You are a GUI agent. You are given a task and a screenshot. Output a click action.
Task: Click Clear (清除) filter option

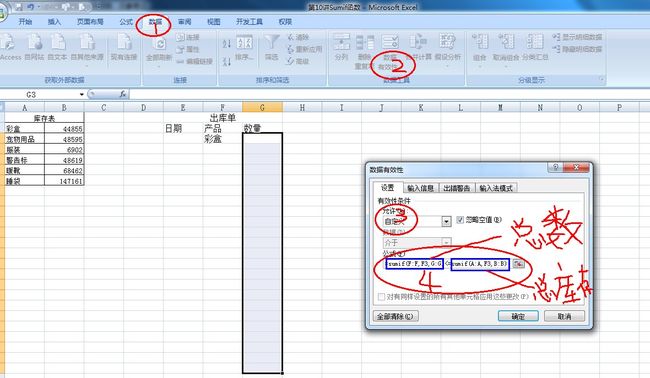click(x=298, y=37)
